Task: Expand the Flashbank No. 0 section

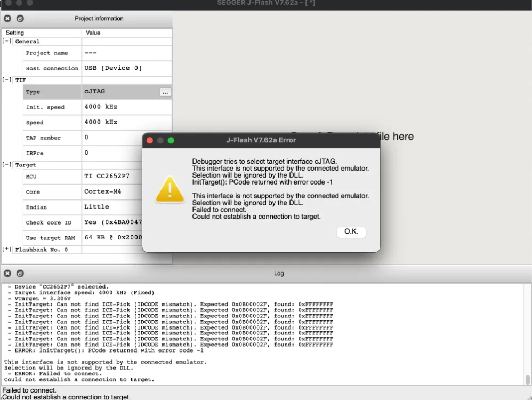Action: pyautogui.click(x=6, y=249)
